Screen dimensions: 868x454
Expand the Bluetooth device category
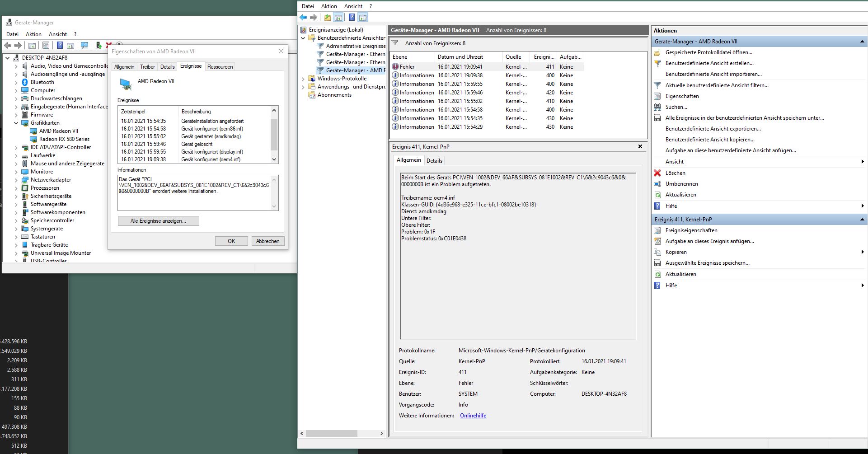coord(16,82)
